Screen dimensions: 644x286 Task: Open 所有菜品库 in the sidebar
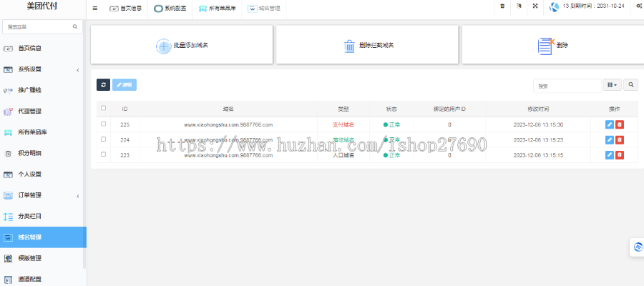point(43,132)
